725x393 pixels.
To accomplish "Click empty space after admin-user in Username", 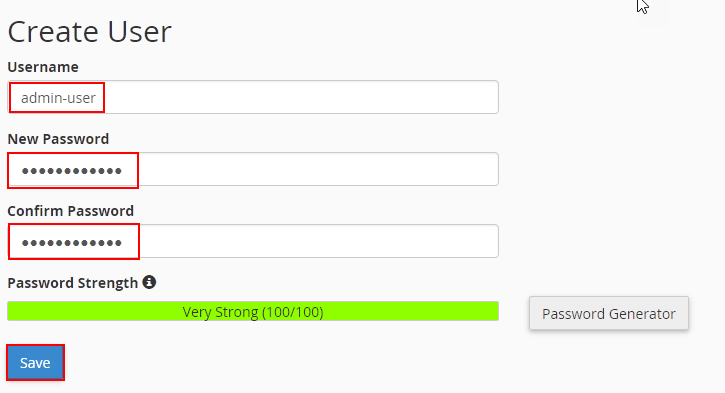I will coord(301,97).
